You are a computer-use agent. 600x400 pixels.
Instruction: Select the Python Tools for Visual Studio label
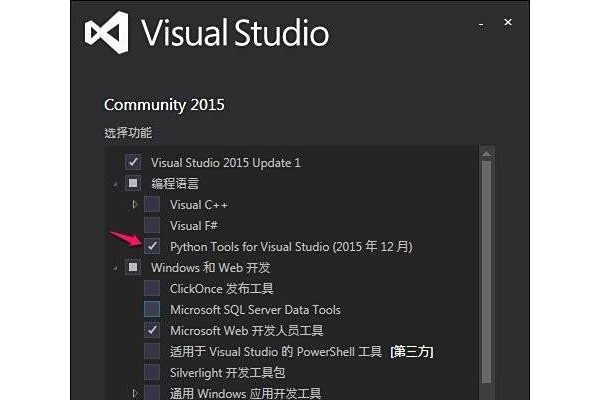(291, 247)
